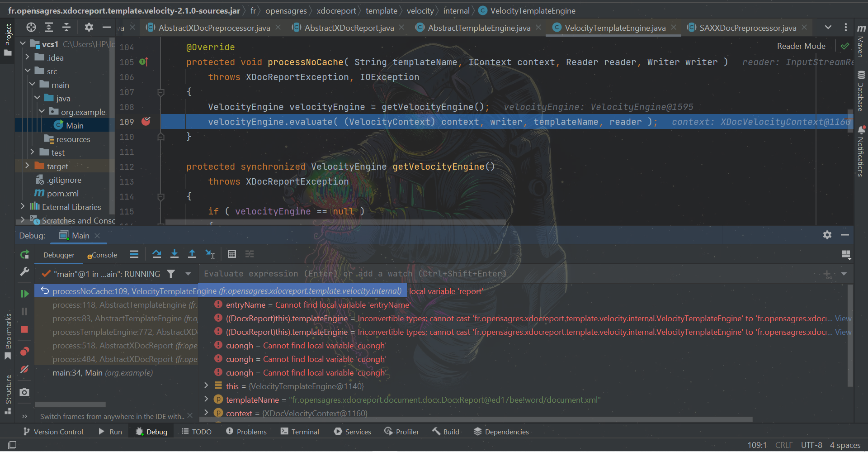Viewport: 868px width, 452px height.
Task: Click View link on first templateEngine error
Action: click(x=843, y=319)
